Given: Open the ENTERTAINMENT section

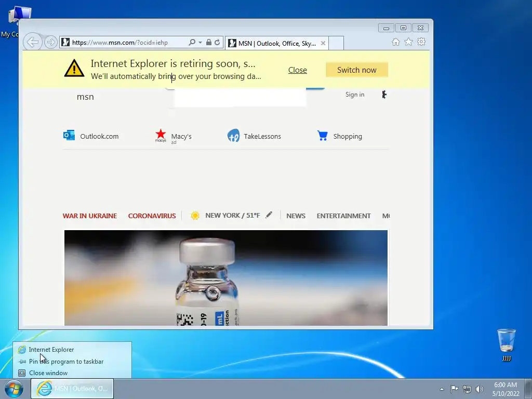Looking at the screenshot, I should (x=344, y=216).
